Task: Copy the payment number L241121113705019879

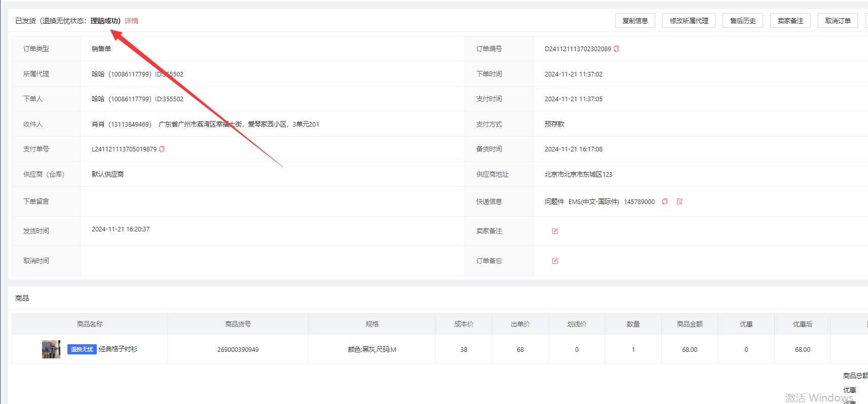Action: pyautogui.click(x=162, y=149)
